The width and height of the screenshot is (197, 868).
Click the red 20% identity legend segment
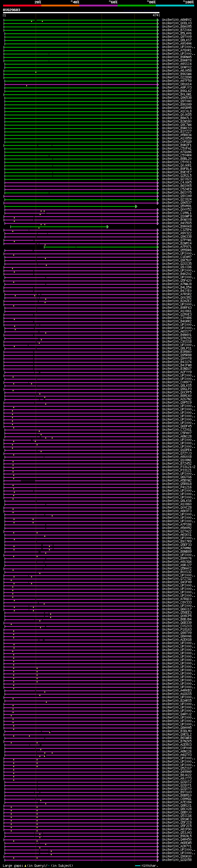coord(22,6)
